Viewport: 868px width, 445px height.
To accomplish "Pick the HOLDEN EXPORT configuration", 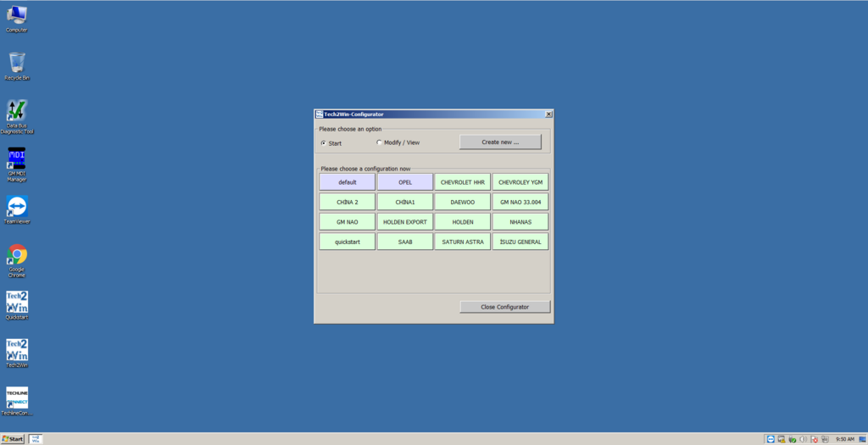I will (x=404, y=222).
